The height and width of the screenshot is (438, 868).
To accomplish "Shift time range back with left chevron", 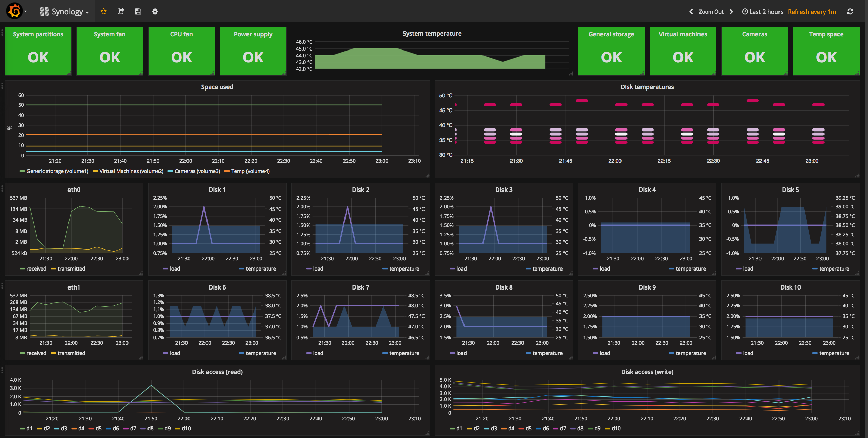I will pyautogui.click(x=691, y=12).
